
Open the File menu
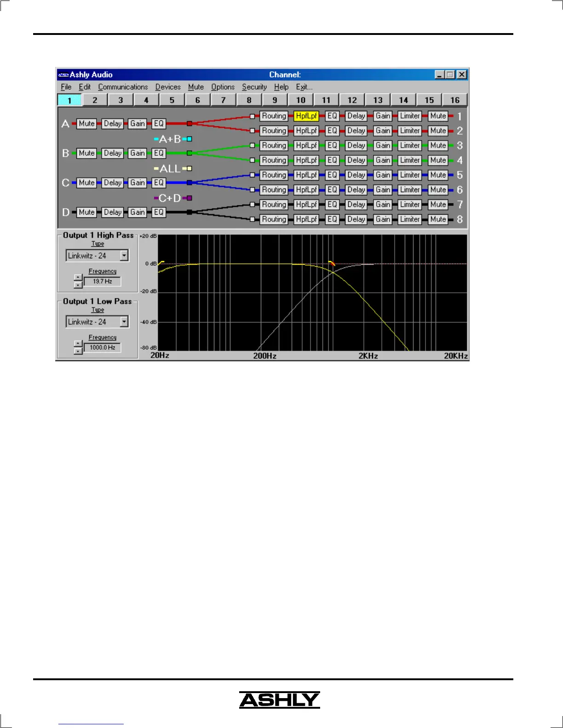click(66, 87)
